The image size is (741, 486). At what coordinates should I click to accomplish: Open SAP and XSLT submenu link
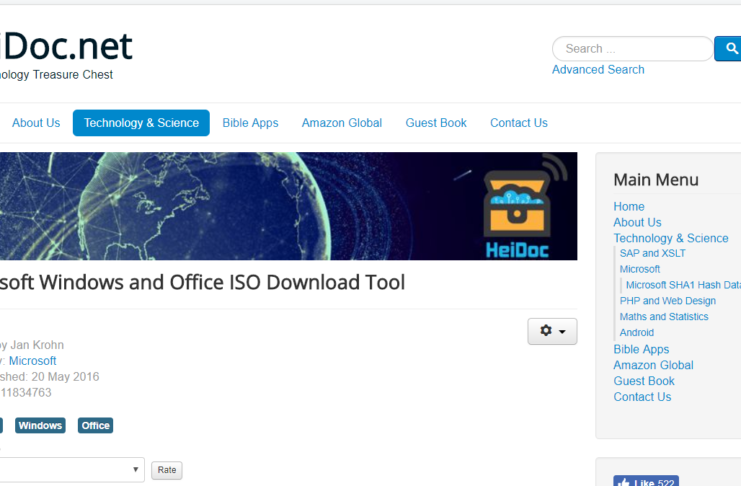[x=652, y=253]
